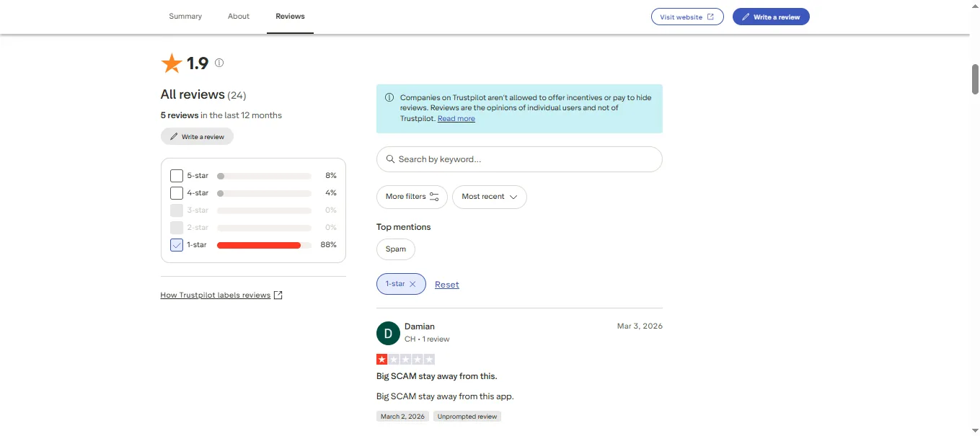Click the external link icon beside Trustpilot labels
This screenshot has width=980, height=436.
point(278,295)
